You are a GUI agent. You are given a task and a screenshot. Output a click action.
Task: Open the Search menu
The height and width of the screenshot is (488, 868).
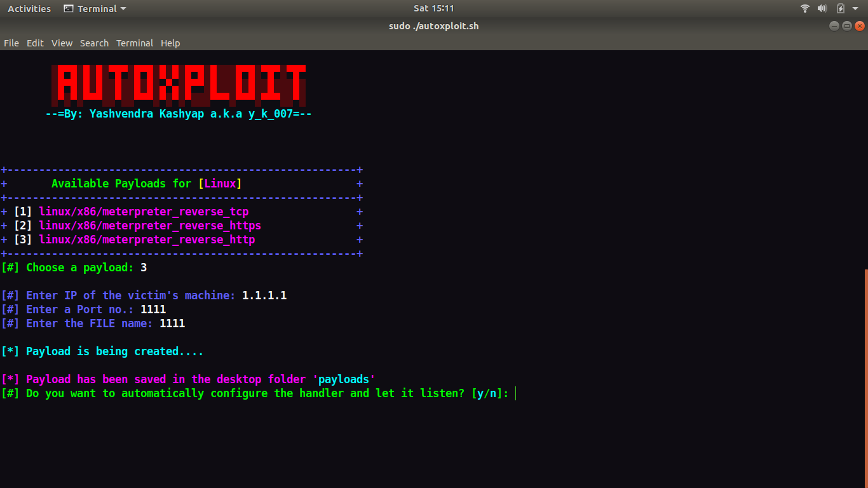(x=94, y=43)
